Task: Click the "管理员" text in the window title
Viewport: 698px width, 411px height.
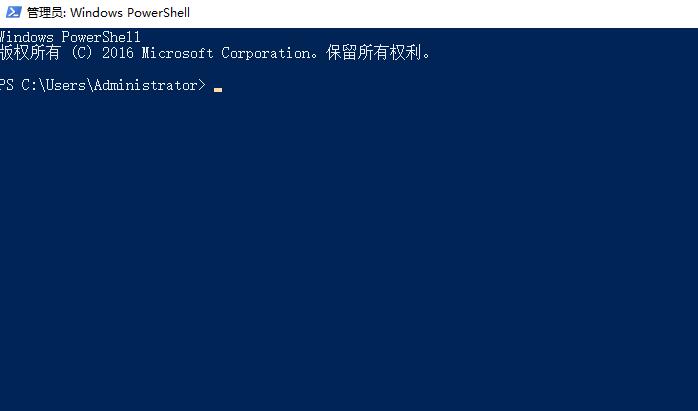Action: click(x=45, y=13)
